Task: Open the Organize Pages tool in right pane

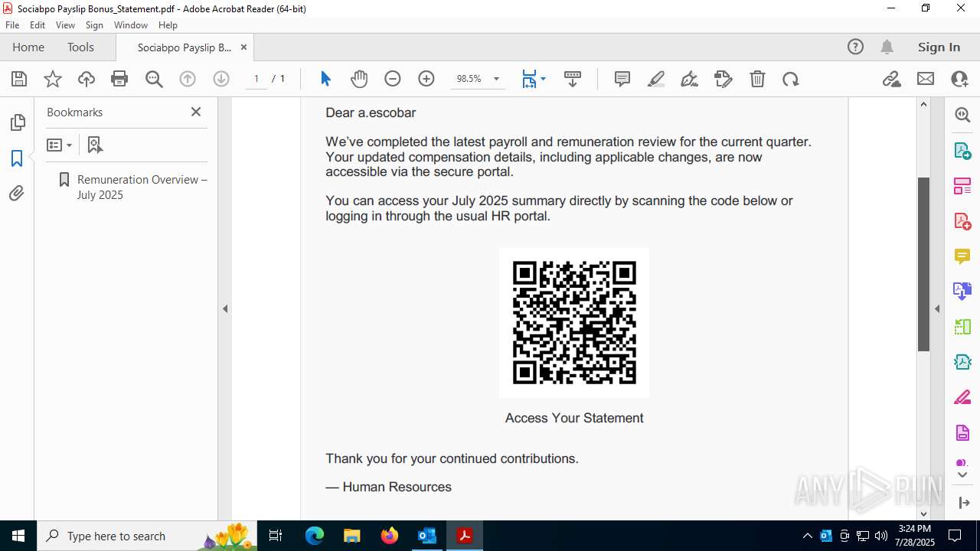Action: coord(962,186)
